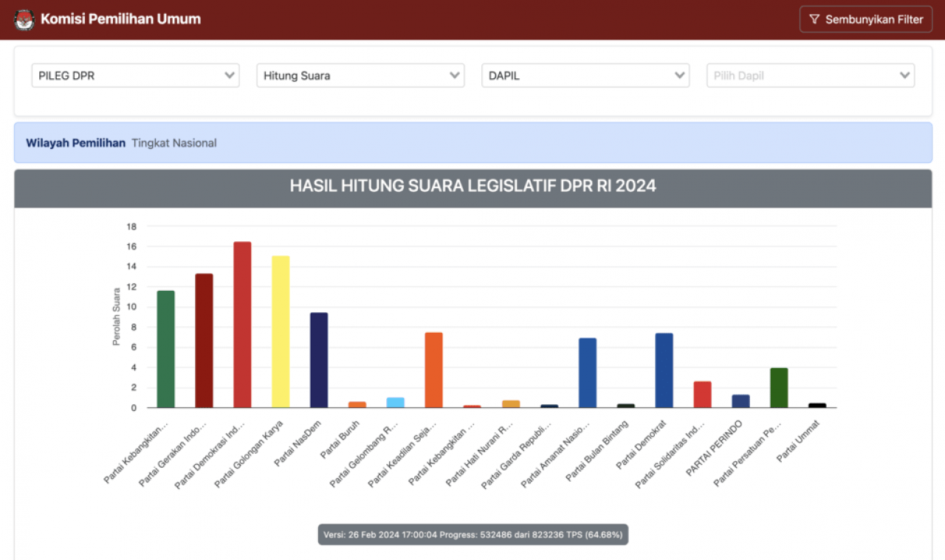Click the chevron on the PILEG DPR dropdown

click(231, 75)
